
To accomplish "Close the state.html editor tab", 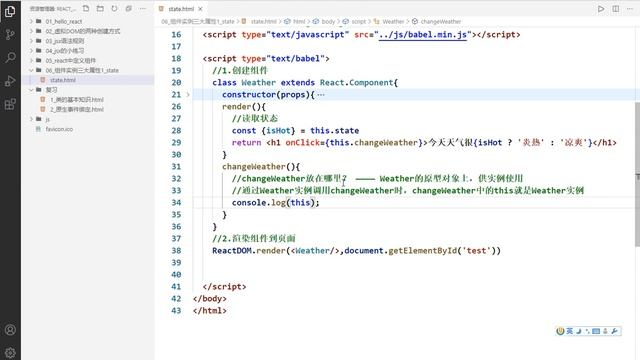I will point(200,9).
